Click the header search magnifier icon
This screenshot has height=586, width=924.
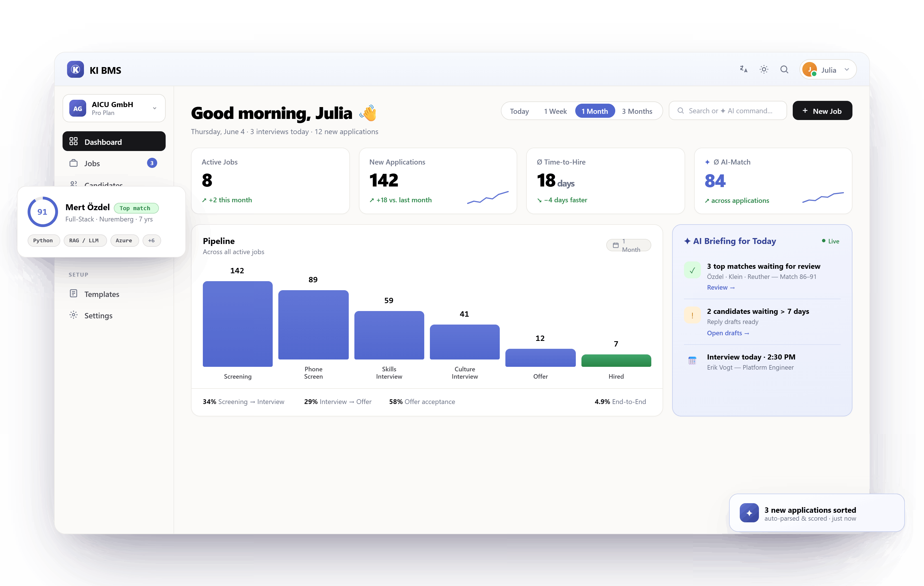click(784, 70)
